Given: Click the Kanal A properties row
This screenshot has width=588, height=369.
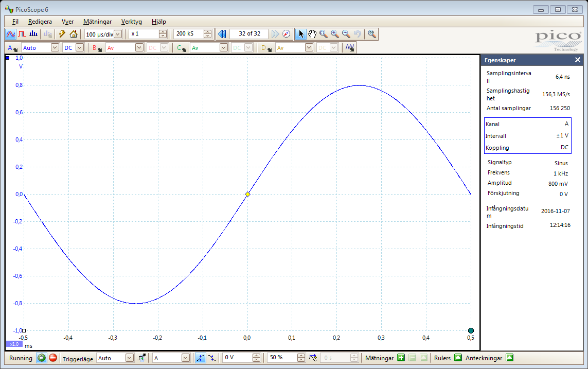Looking at the screenshot, I should point(527,124).
